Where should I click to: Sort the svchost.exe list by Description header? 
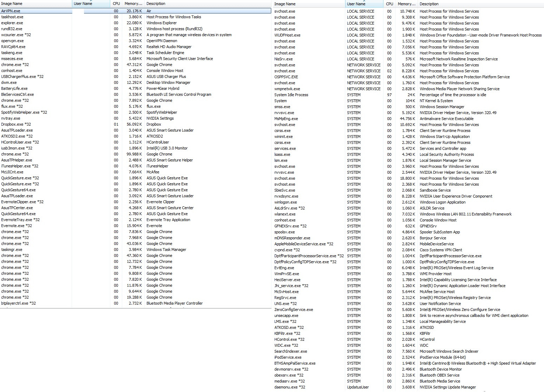tap(481, 4)
